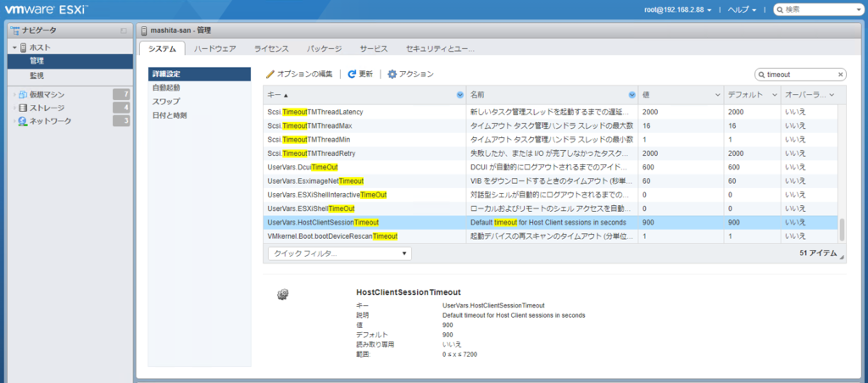Open the 値 column dropdown arrow
Viewport: 868px width, 383px height.
tap(717, 95)
